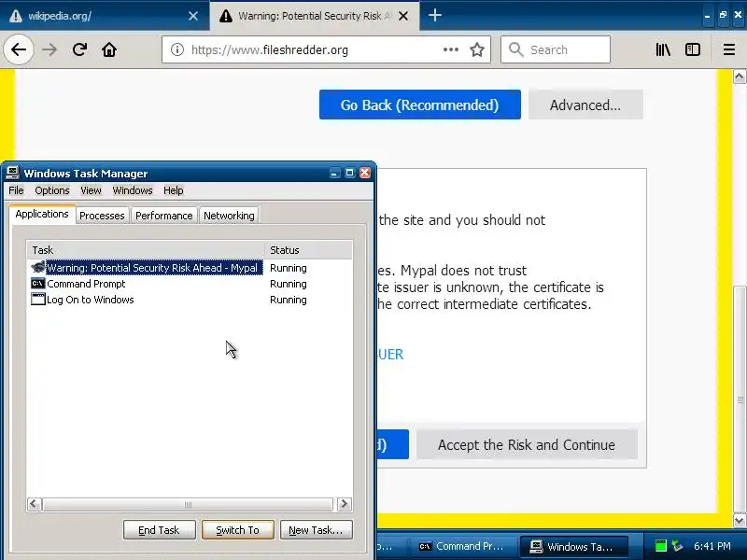Screen dimensions: 747x560
Task: Select the Log On to Windows task
Action: click(x=91, y=300)
